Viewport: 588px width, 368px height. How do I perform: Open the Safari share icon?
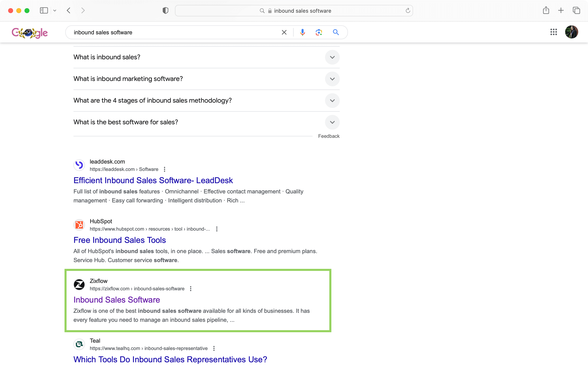546,10
